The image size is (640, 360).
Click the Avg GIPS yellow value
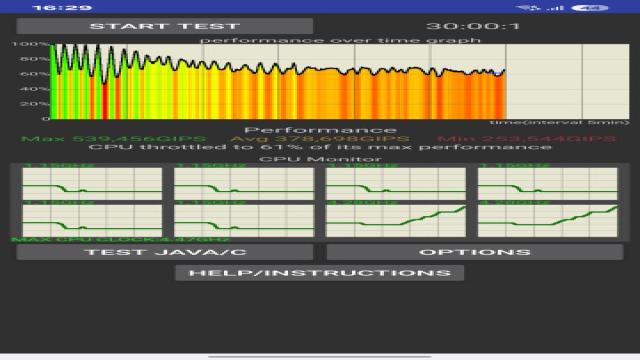pos(320,139)
